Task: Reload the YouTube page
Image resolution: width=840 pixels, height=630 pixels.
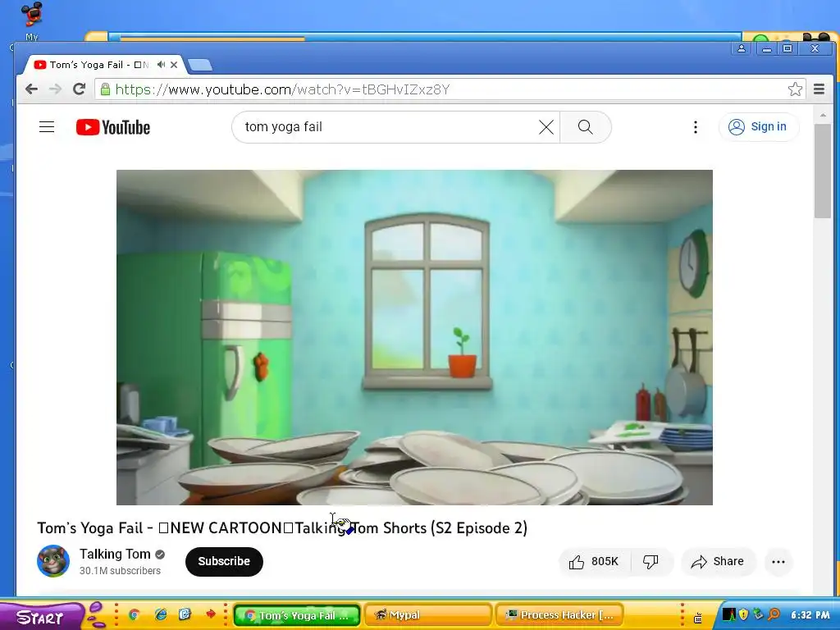Action: 80,89
